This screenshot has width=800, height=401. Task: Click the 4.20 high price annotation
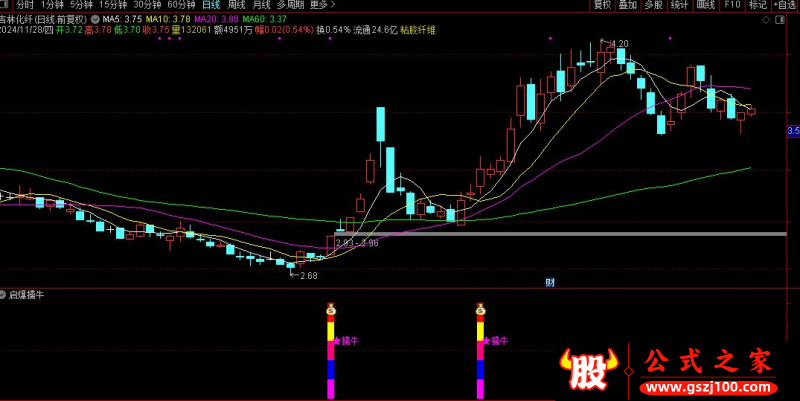(x=619, y=44)
